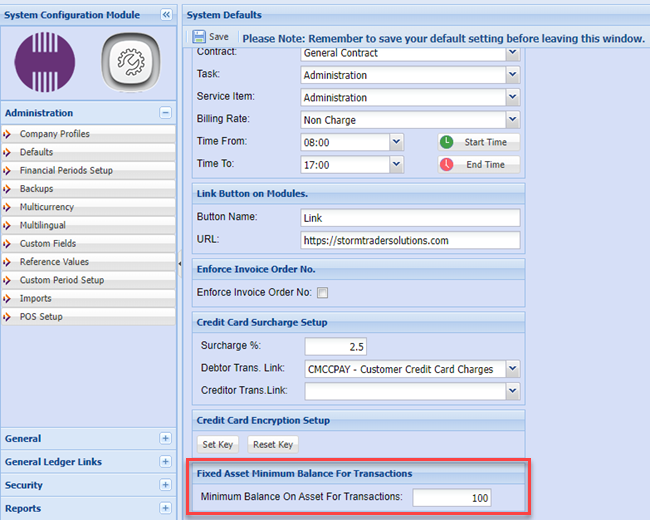Expand the Security section

tap(165, 485)
